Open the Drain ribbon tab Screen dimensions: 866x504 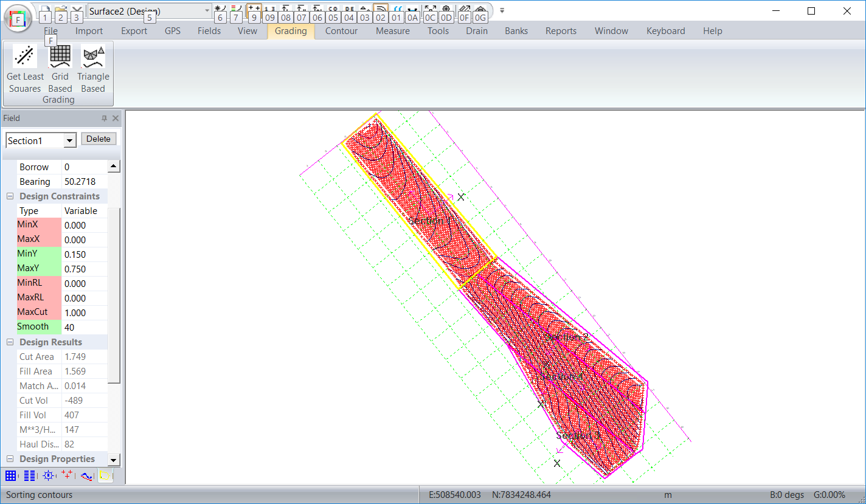coord(477,31)
